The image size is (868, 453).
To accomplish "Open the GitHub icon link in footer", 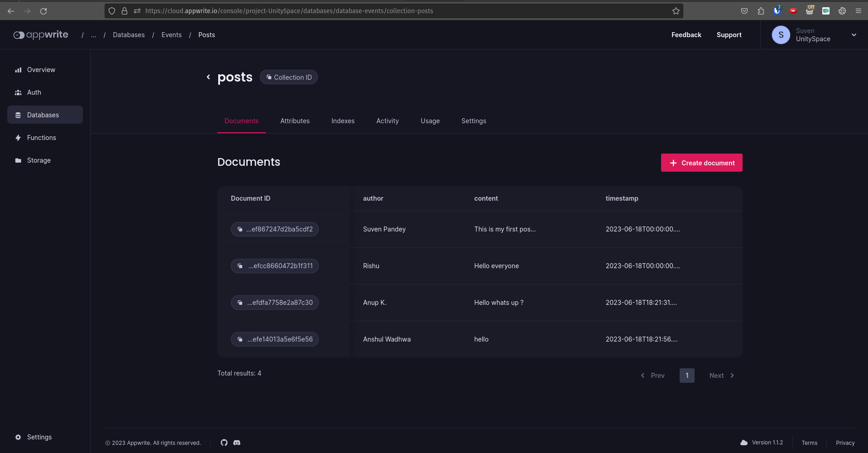I will coord(224,443).
